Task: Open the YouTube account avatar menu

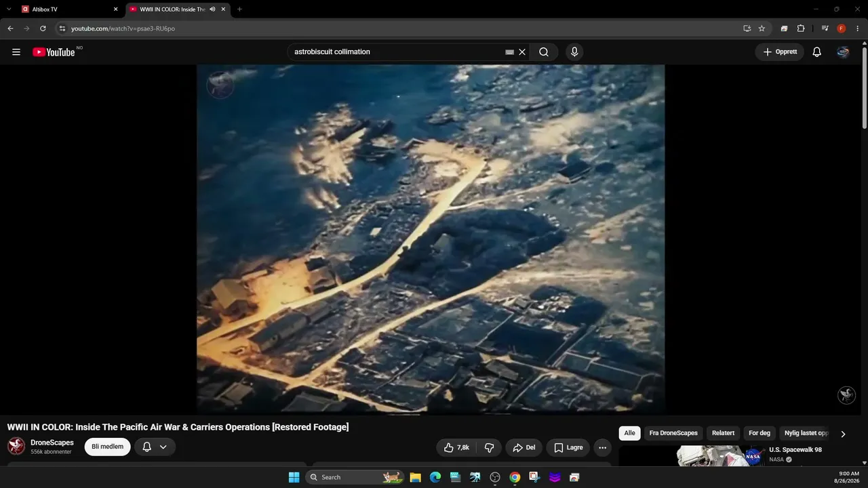Action: click(x=843, y=52)
